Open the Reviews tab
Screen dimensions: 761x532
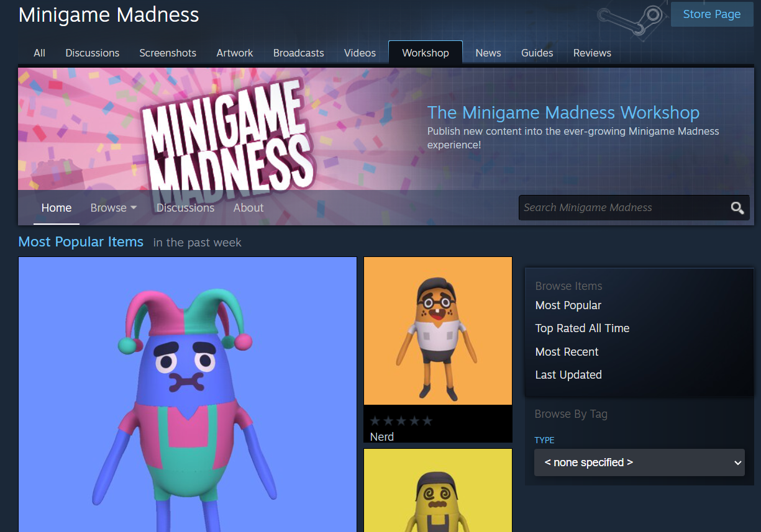pos(592,53)
